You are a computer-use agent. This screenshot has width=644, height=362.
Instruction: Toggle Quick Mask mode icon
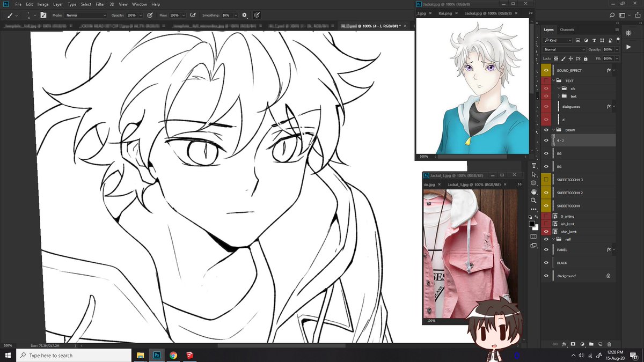pos(533,236)
